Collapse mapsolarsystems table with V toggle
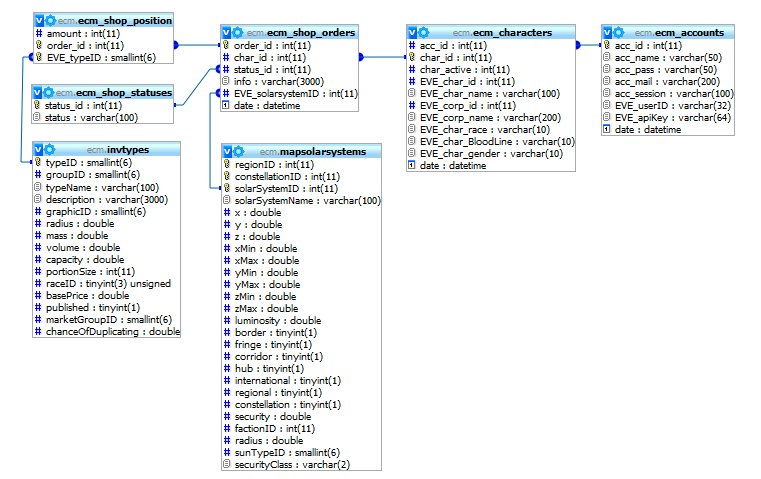 coord(227,151)
